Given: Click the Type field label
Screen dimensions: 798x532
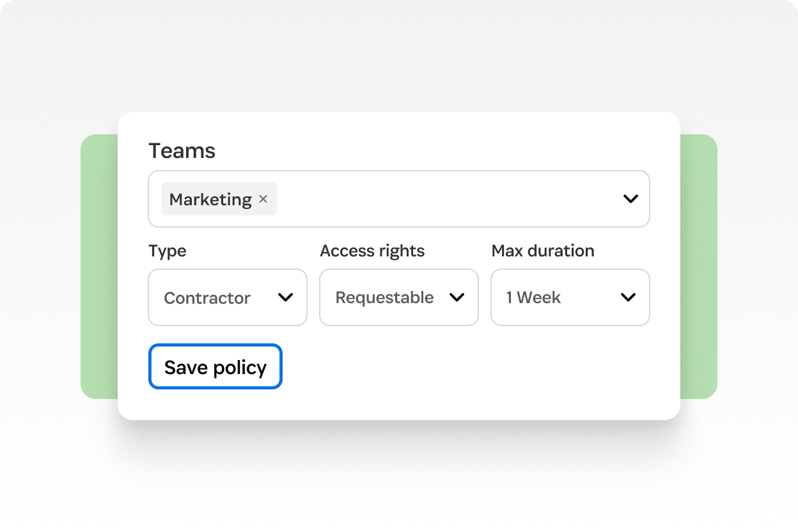Looking at the screenshot, I should click(x=167, y=251).
